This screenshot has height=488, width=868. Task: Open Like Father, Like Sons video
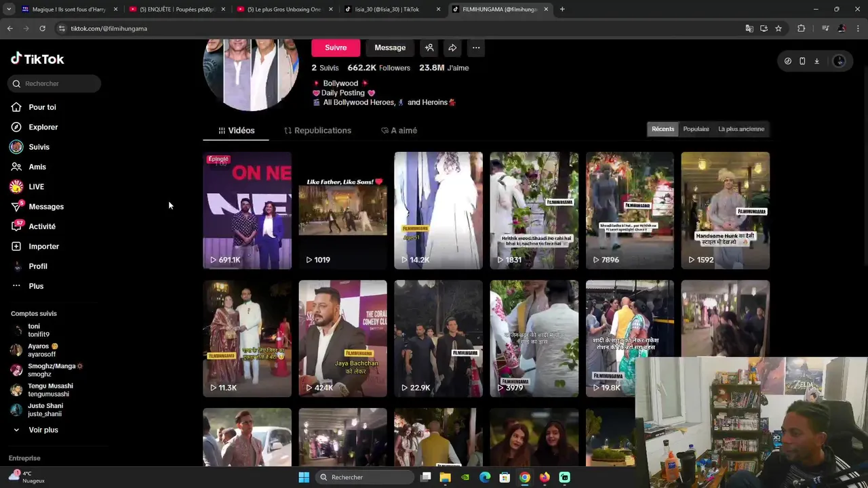click(x=342, y=210)
